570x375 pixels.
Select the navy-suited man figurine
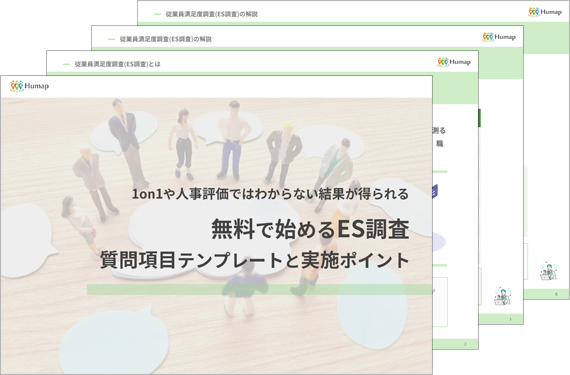click(x=126, y=142)
